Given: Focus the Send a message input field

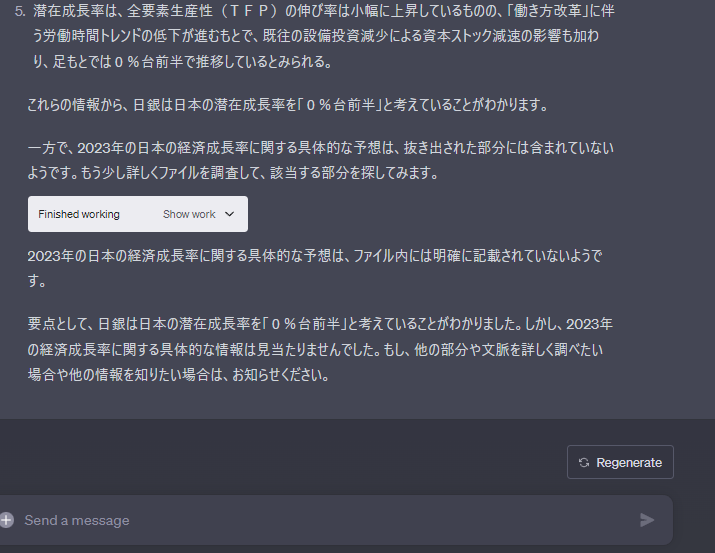Looking at the screenshot, I should (x=328, y=520).
